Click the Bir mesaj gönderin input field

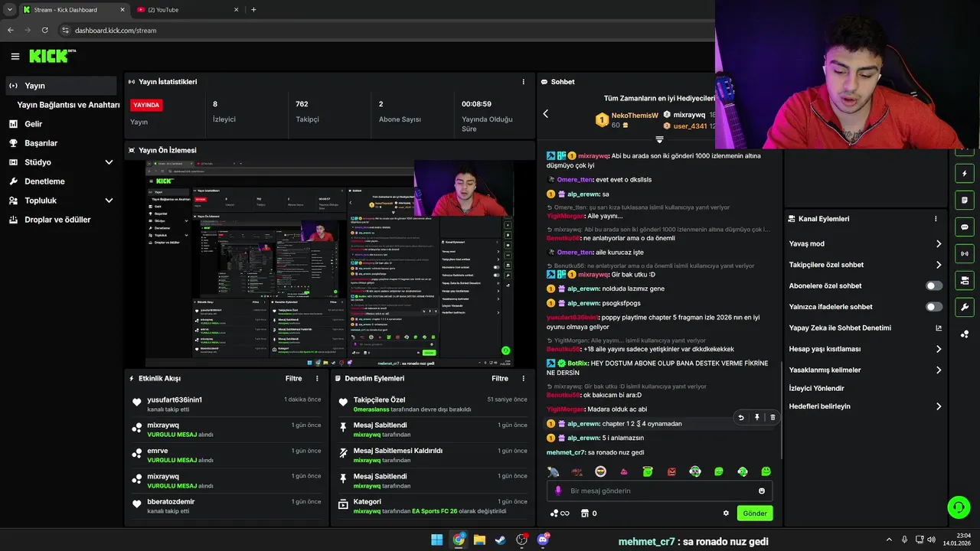[659, 491]
